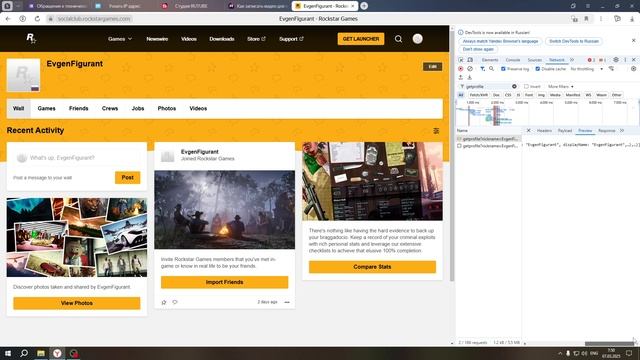This screenshot has height=360, width=640.
Task: Show the DevTools error count badge
Action: coord(591,60)
